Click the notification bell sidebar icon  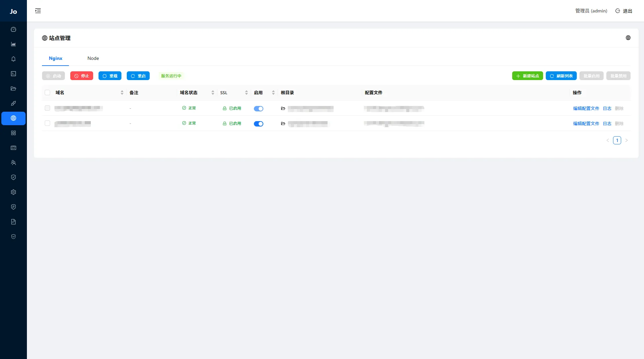[x=13, y=59]
